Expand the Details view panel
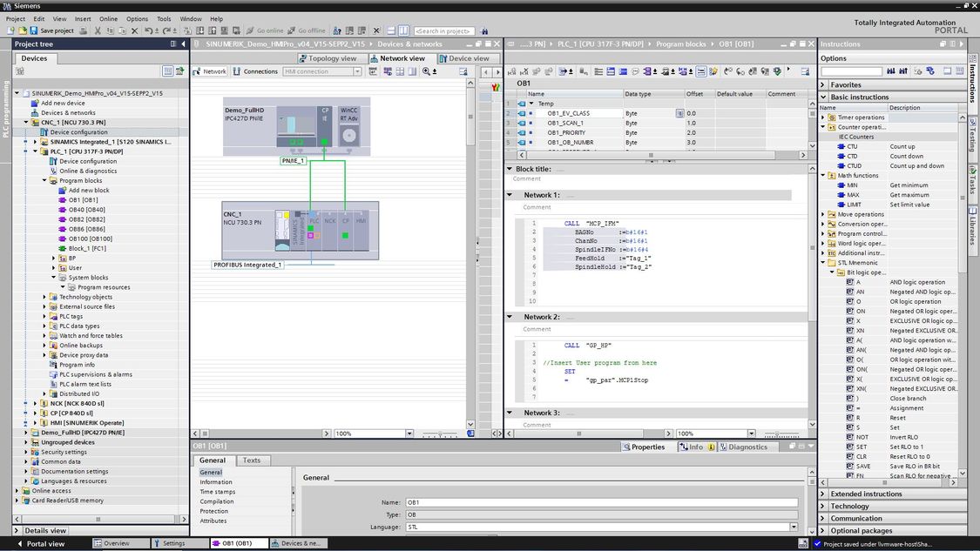Viewport: 980px width, 551px height. [17, 530]
